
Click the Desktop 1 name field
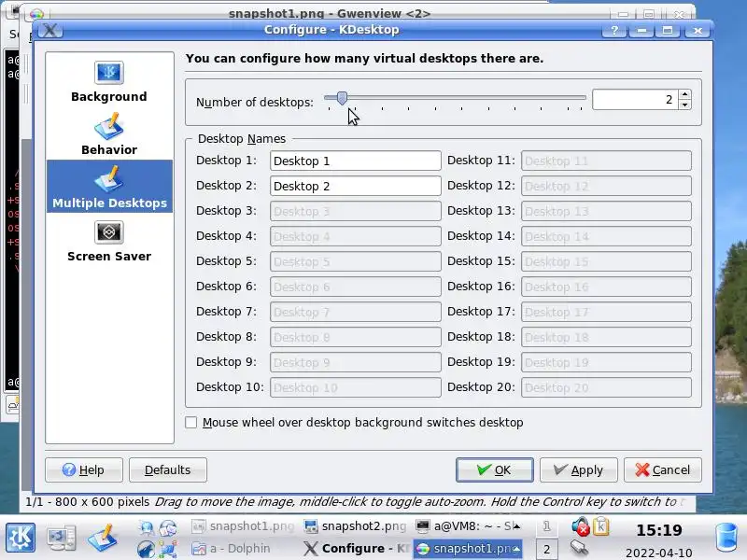tap(356, 161)
